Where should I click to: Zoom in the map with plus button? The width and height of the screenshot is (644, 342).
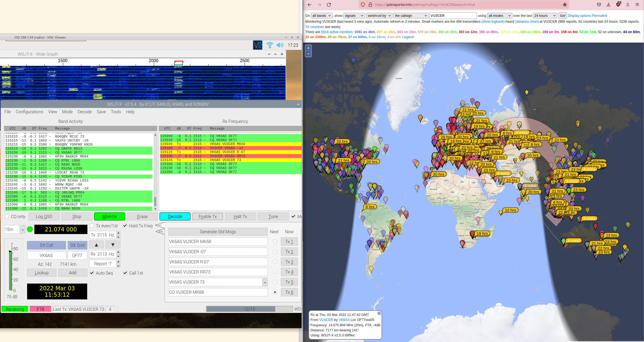[308, 48]
